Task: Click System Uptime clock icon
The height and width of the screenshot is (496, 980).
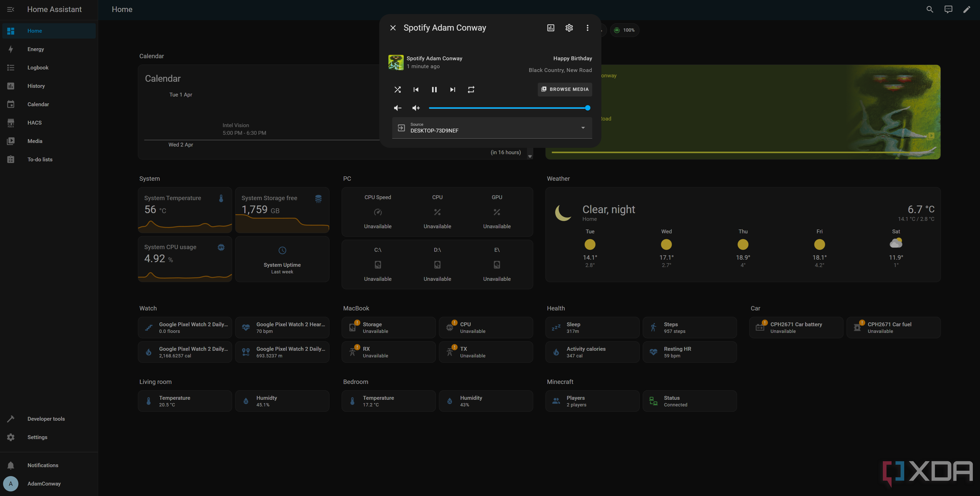Action: click(x=282, y=250)
